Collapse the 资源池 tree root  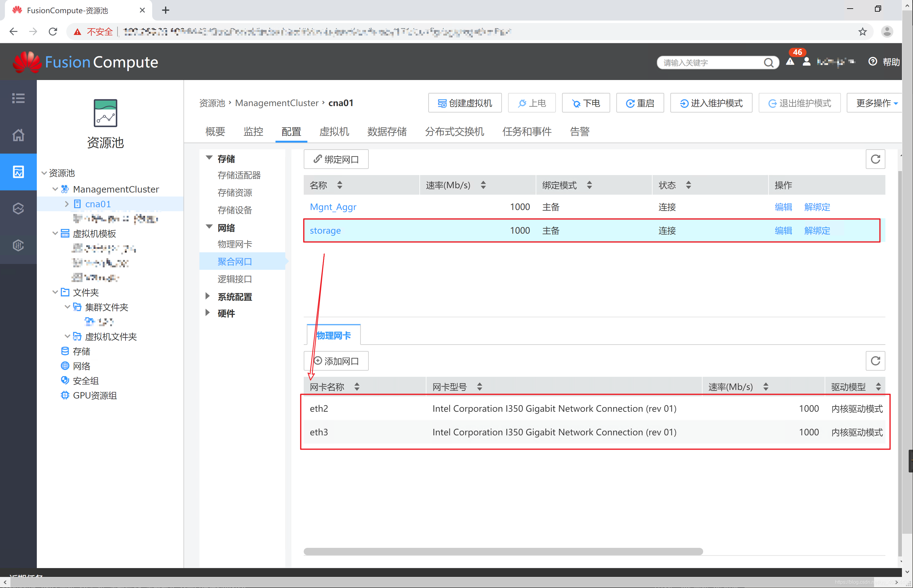pyautogui.click(x=44, y=173)
